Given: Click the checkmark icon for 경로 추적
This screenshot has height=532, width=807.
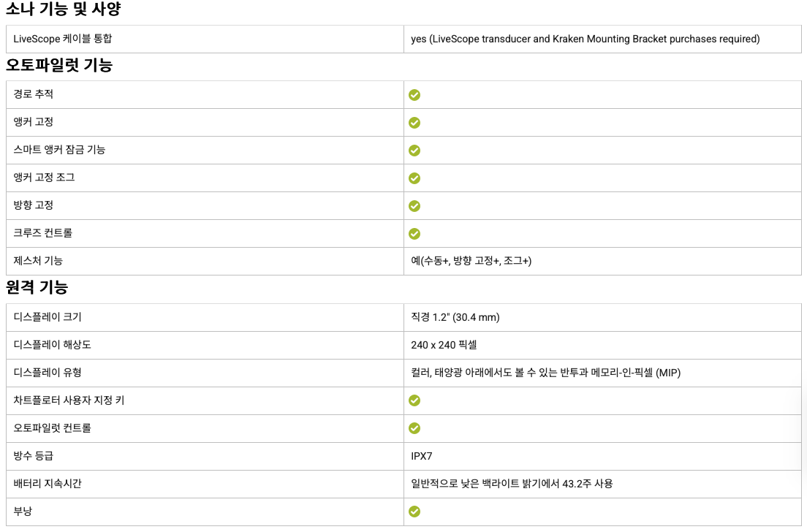Looking at the screenshot, I should click(x=414, y=95).
